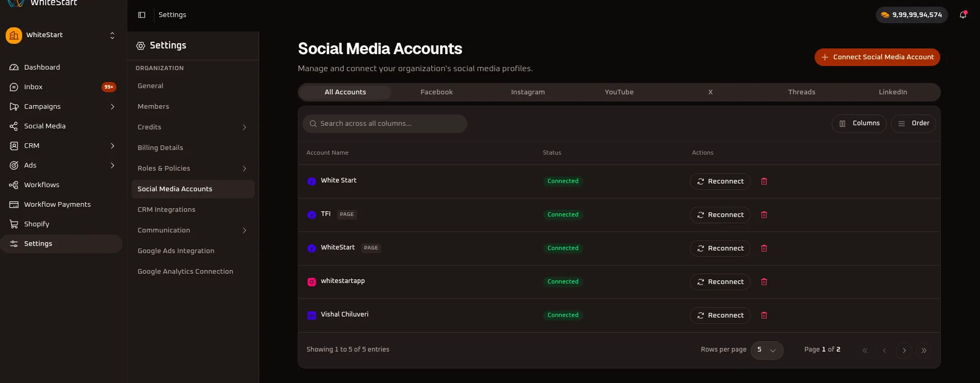Delete the TFI page account
Image resolution: width=980 pixels, height=383 pixels.
pos(764,215)
